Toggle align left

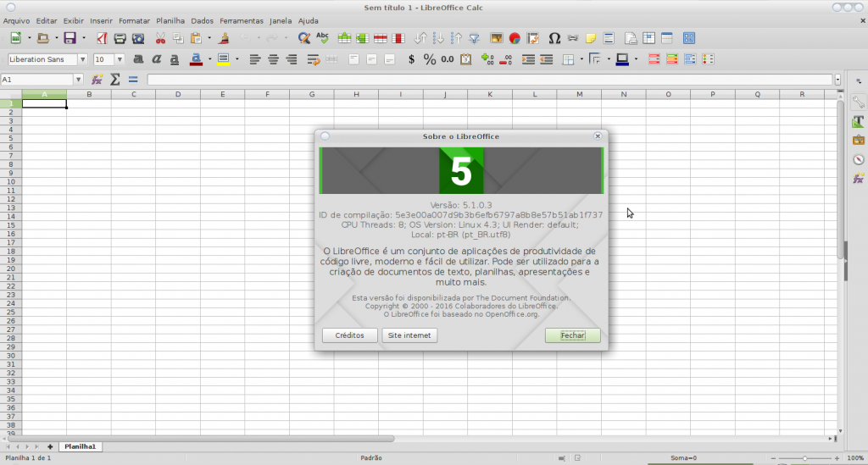254,59
